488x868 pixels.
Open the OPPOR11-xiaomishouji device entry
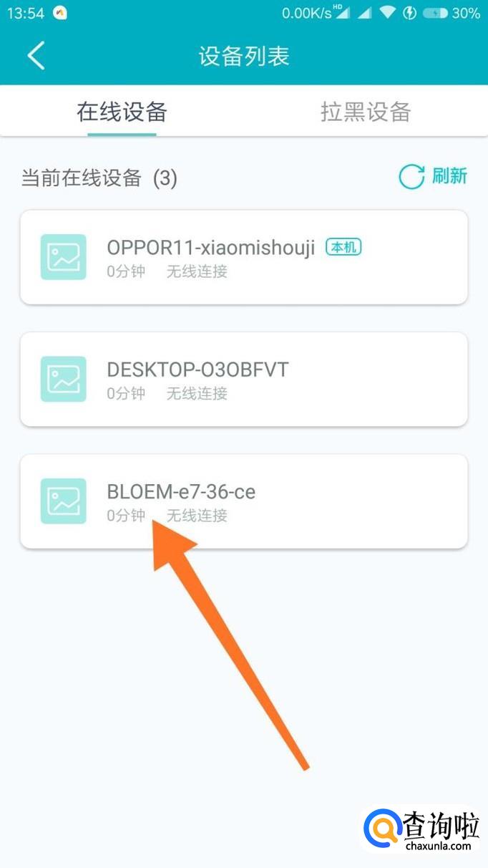coord(244,257)
